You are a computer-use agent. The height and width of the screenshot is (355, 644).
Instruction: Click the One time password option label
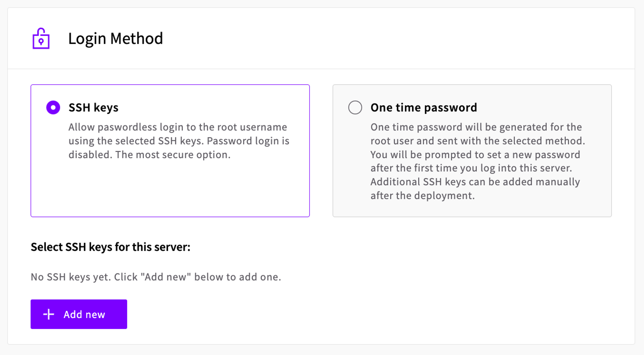(x=423, y=107)
